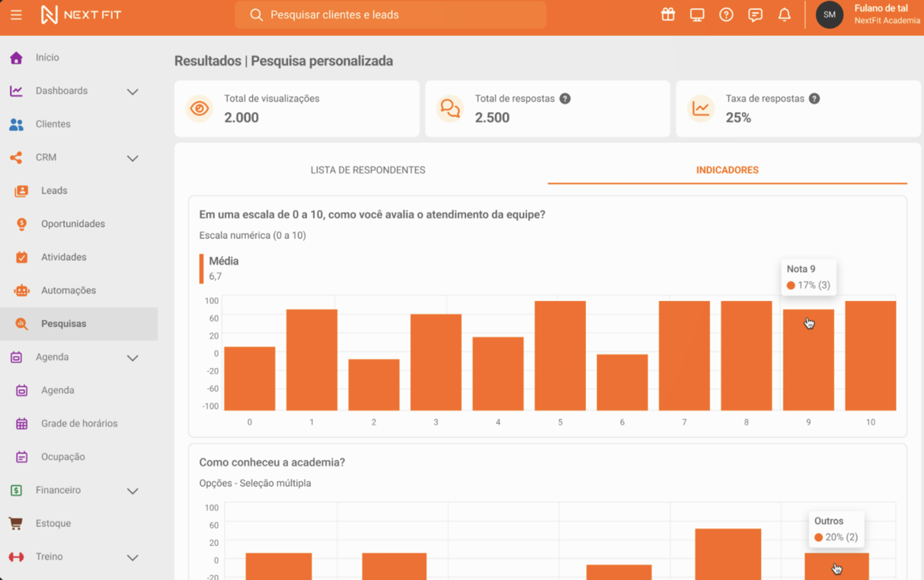Viewport: 924px width, 580px height.
Task: Click the CRM share icon
Action: (16, 158)
